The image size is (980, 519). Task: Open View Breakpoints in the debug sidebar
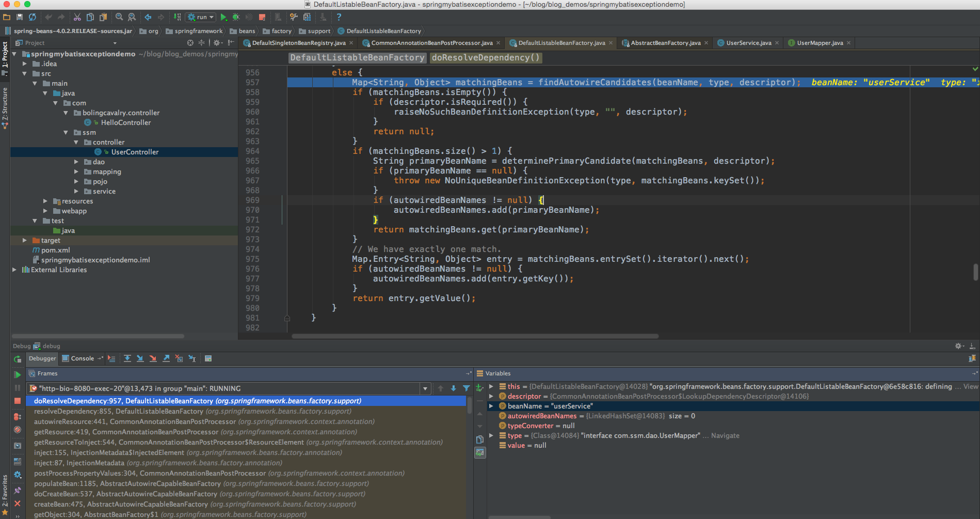18,416
